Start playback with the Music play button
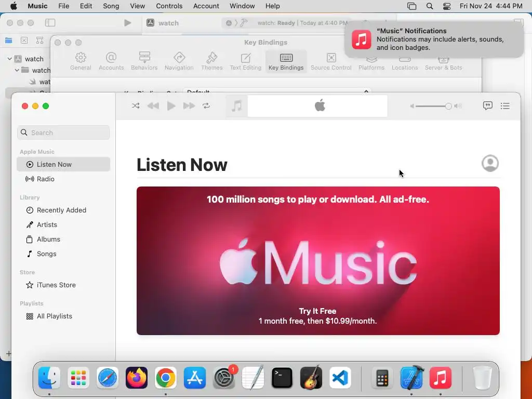 (171, 106)
